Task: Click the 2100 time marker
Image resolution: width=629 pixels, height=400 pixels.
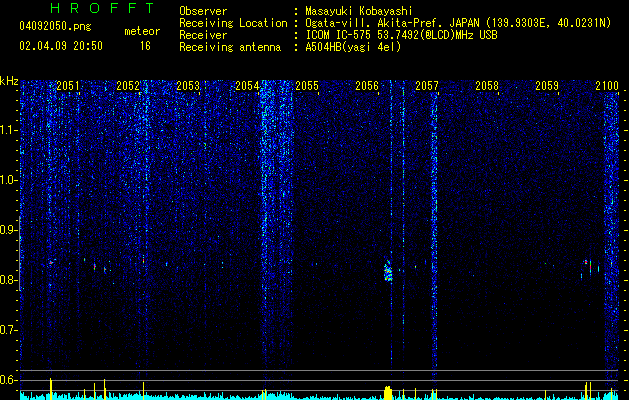Action: tap(607, 86)
